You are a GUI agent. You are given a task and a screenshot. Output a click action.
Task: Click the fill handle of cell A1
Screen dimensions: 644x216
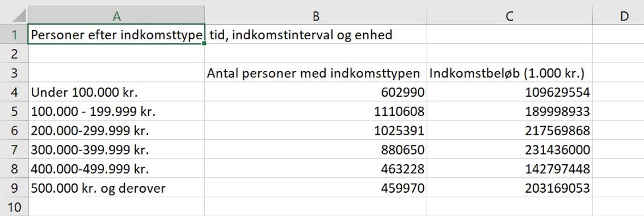(x=204, y=43)
